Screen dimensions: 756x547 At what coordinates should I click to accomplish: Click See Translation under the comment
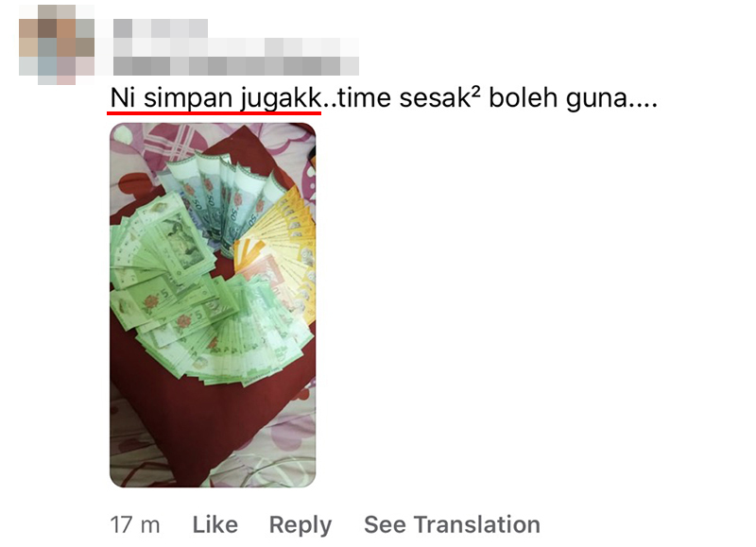[x=452, y=524]
